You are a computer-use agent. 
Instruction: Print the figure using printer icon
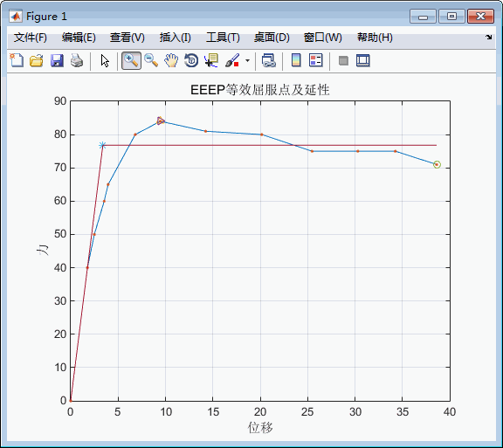tap(77, 60)
